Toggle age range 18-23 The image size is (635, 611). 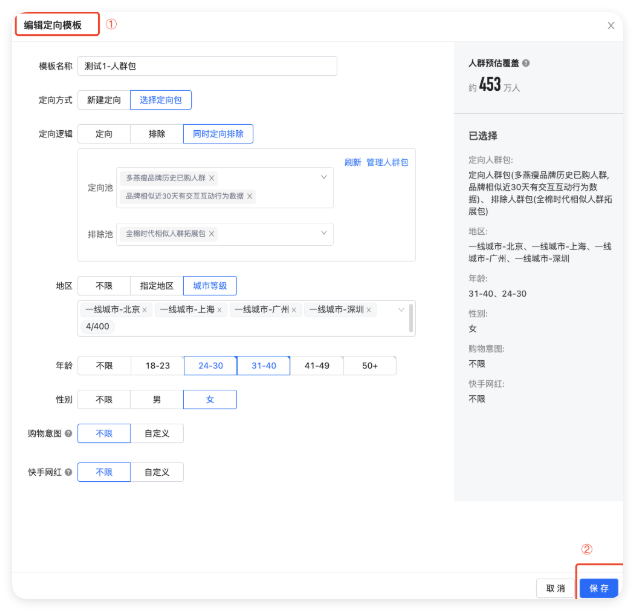pos(158,366)
